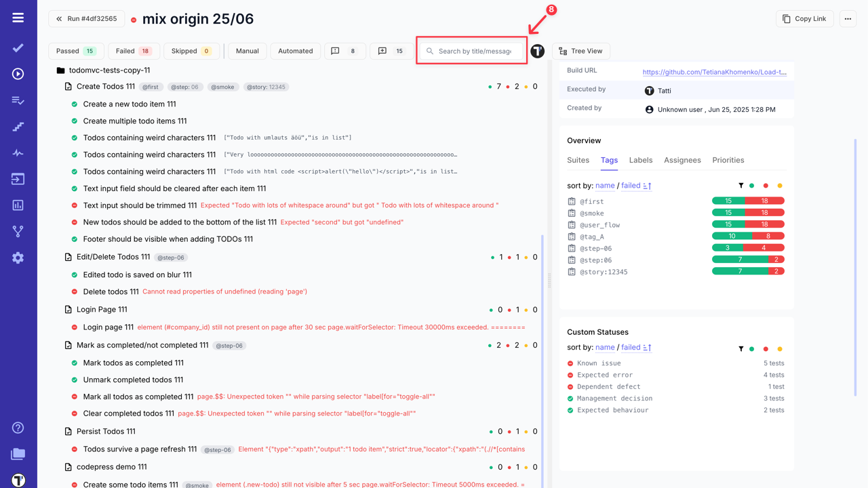This screenshot has width=868, height=488.
Task: Open the branching icon in the sidebar
Action: (x=18, y=230)
